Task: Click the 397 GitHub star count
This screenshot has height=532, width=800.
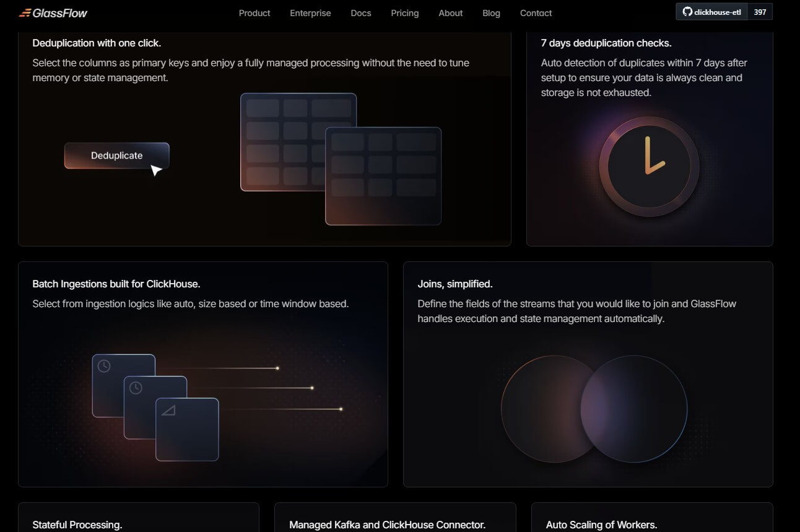Action: 760,12
